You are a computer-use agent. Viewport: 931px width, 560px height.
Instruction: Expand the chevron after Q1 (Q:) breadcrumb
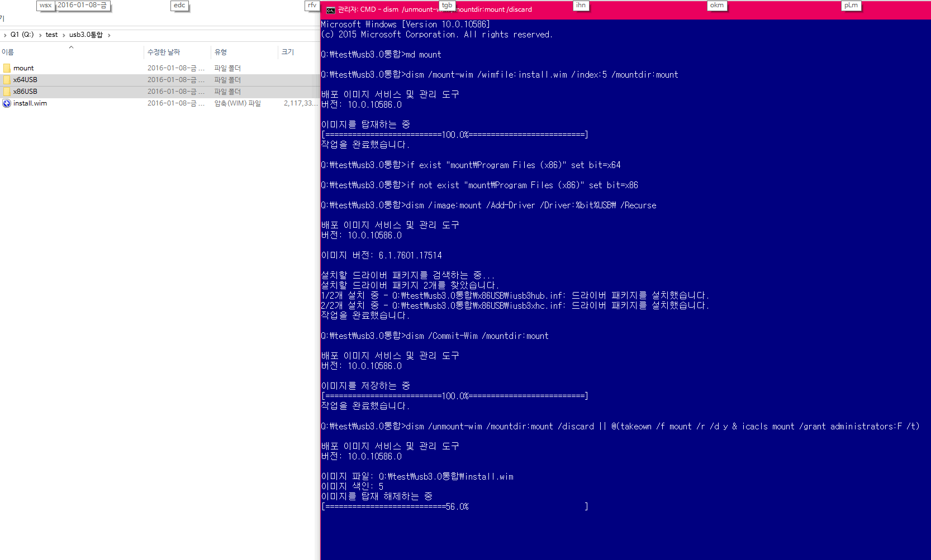[x=40, y=35]
